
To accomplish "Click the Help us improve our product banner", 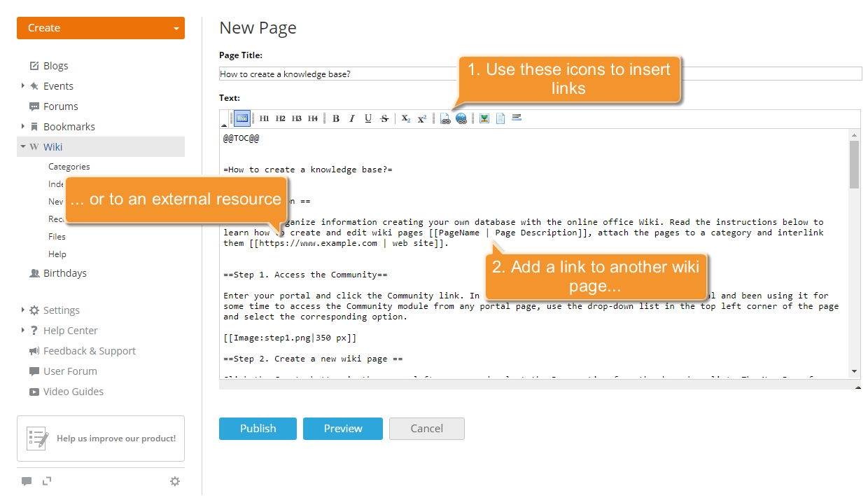I will (x=101, y=439).
